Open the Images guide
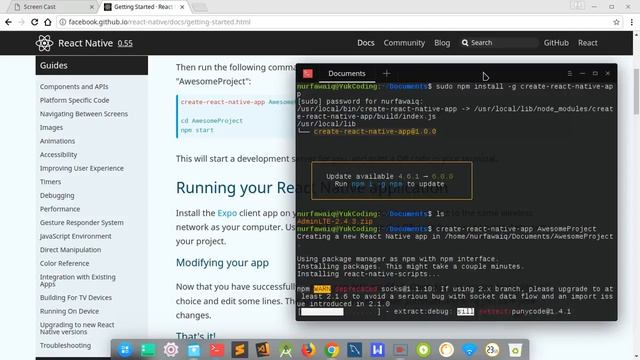 tap(51, 127)
